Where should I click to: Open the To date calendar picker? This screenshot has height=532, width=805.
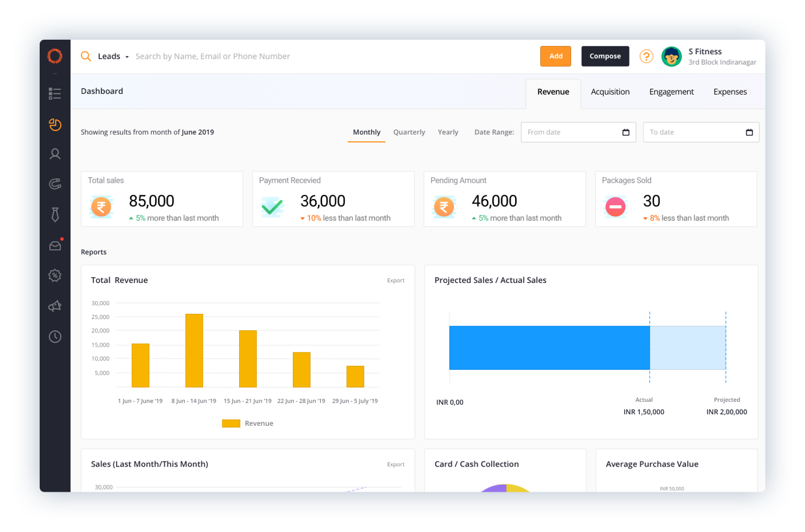(749, 132)
